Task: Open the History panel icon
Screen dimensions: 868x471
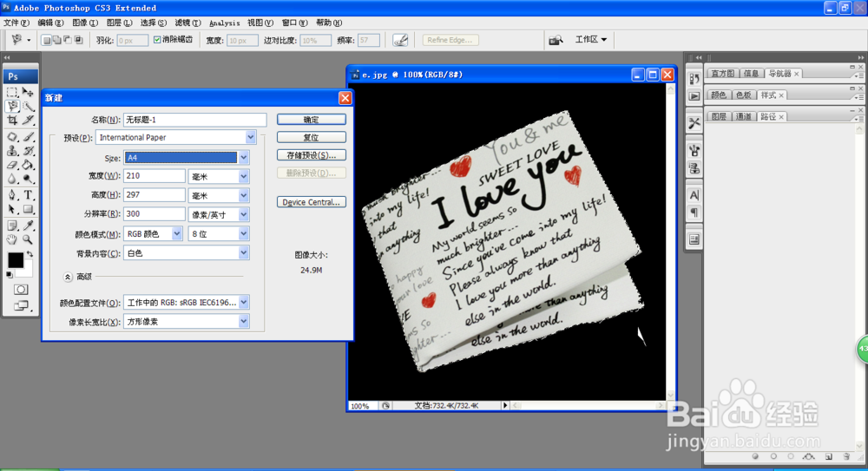Action: (694, 79)
